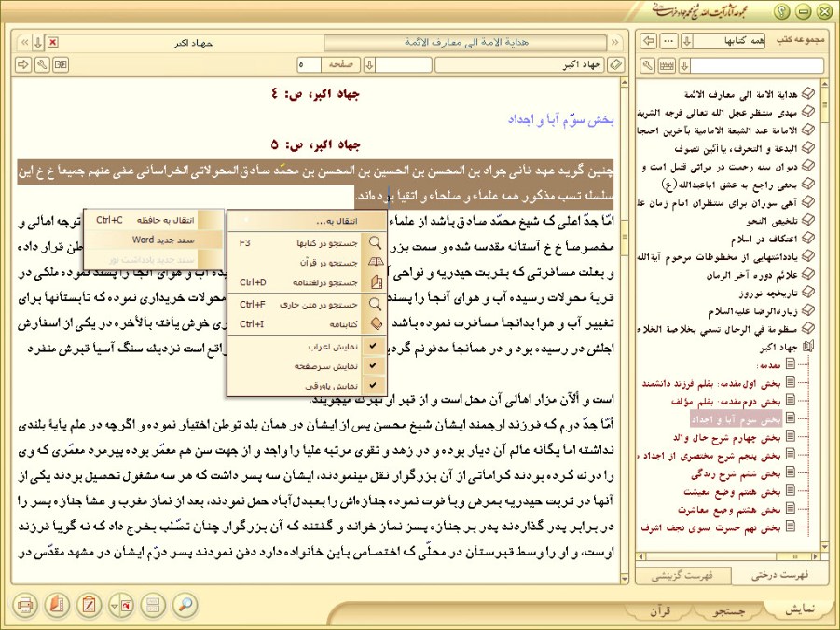The width and height of the screenshot is (840, 630).
Task: Click the bibliography diamond icon in context menu
Action: [376, 324]
